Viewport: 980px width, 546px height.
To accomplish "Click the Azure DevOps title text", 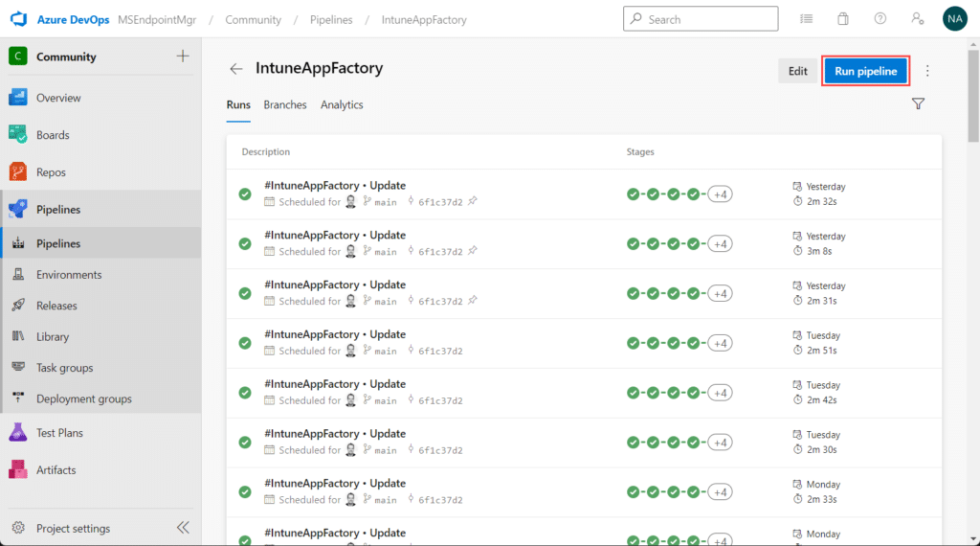I will (73, 19).
